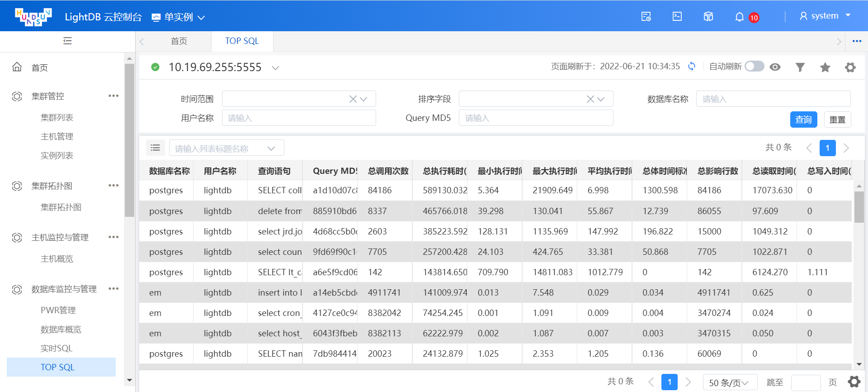Open 主机管理 in the sidebar
The width and height of the screenshot is (868, 392).
pos(57,136)
